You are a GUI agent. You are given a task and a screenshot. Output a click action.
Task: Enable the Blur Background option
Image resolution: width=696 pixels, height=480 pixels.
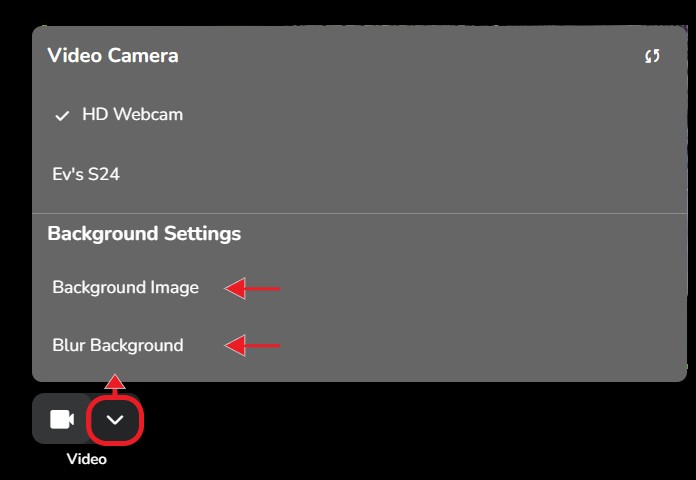pyautogui.click(x=118, y=346)
